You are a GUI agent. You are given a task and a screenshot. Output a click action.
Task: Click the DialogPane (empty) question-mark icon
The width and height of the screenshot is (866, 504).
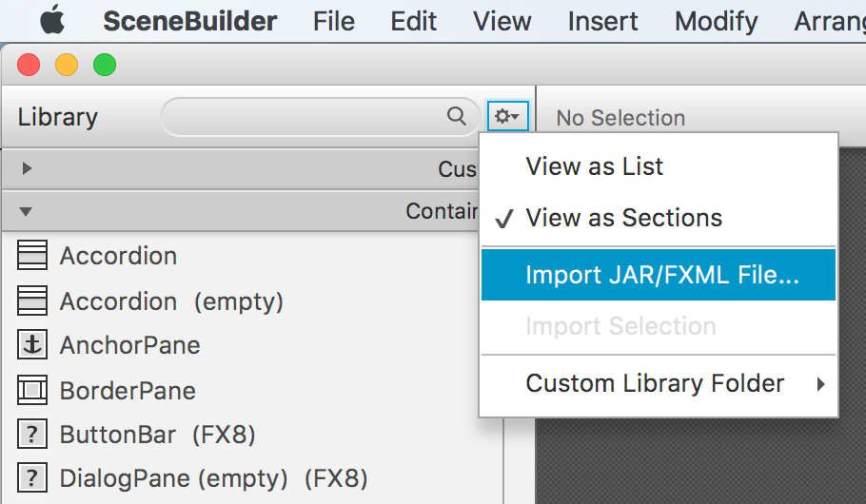coord(32,477)
